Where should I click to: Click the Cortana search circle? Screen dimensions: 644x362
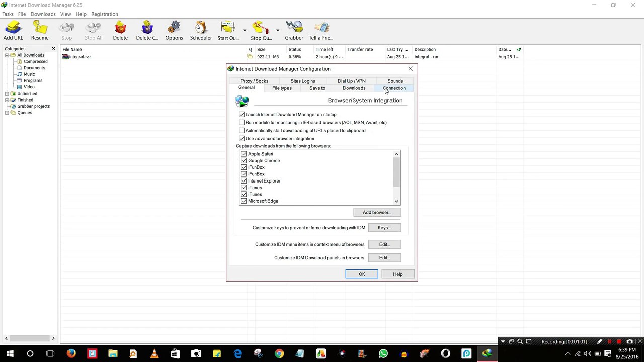coord(30,354)
